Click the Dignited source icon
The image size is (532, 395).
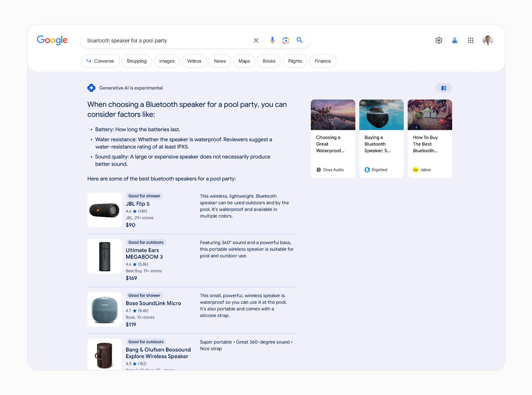pos(367,170)
